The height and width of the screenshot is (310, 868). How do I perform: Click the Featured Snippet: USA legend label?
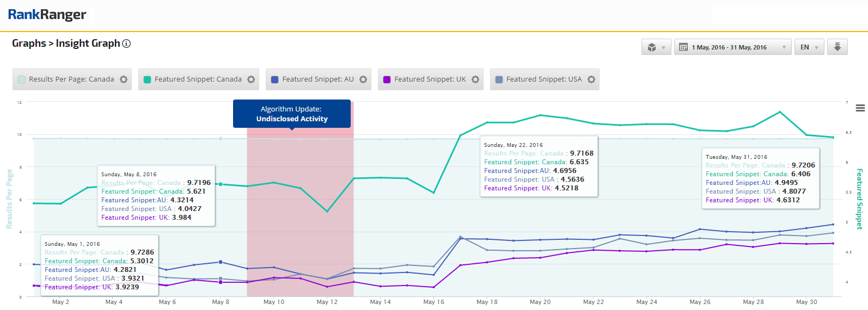pos(543,79)
